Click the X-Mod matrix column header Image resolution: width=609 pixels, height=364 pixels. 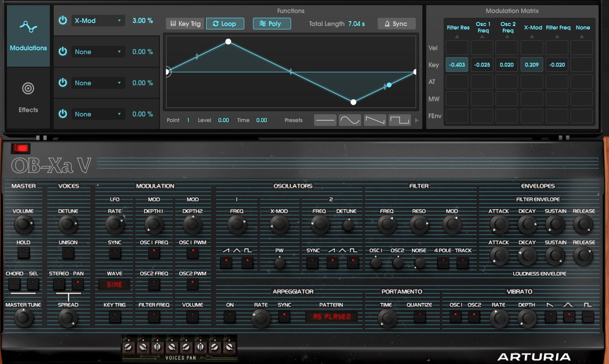pos(533,27)
